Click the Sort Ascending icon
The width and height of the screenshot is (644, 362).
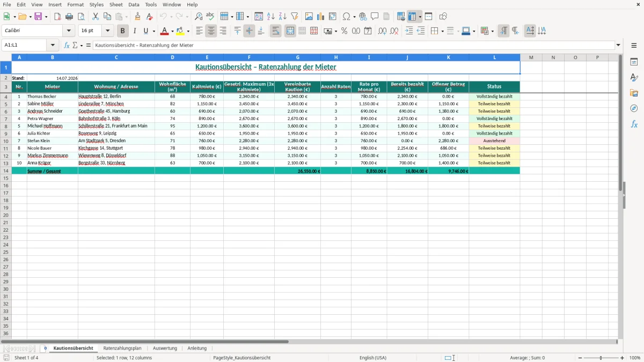click(x=271, y=17)
